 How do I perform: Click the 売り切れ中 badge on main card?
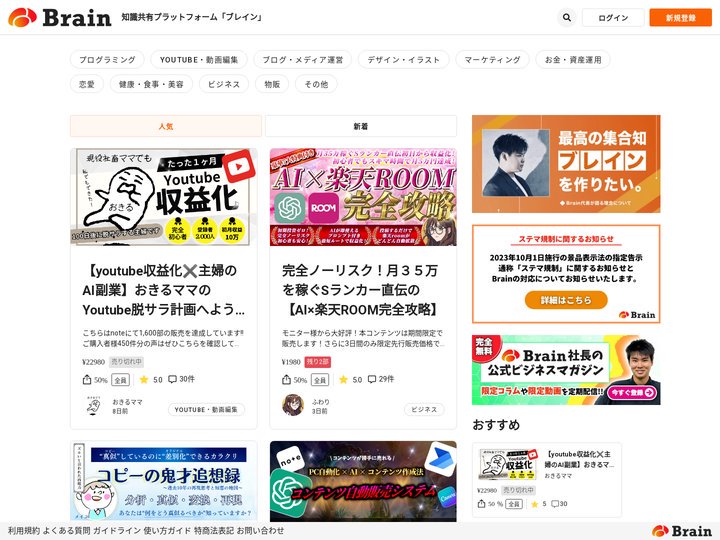(127, 362)
